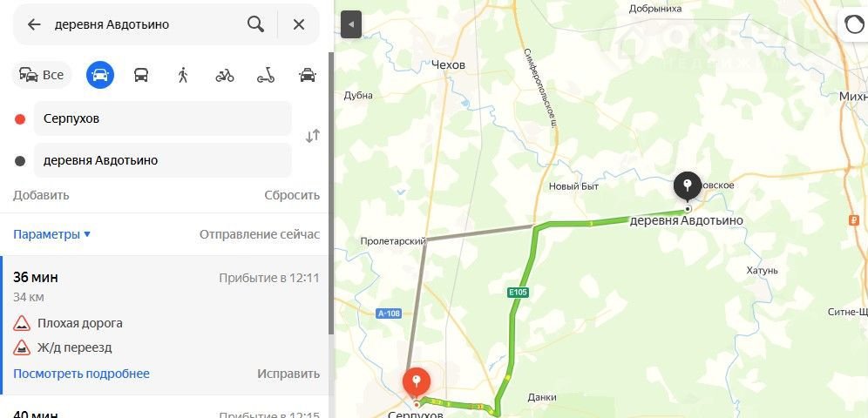Click "Исправить" link on route card
This screenshot has width=868, height=418.
point(288,374)
